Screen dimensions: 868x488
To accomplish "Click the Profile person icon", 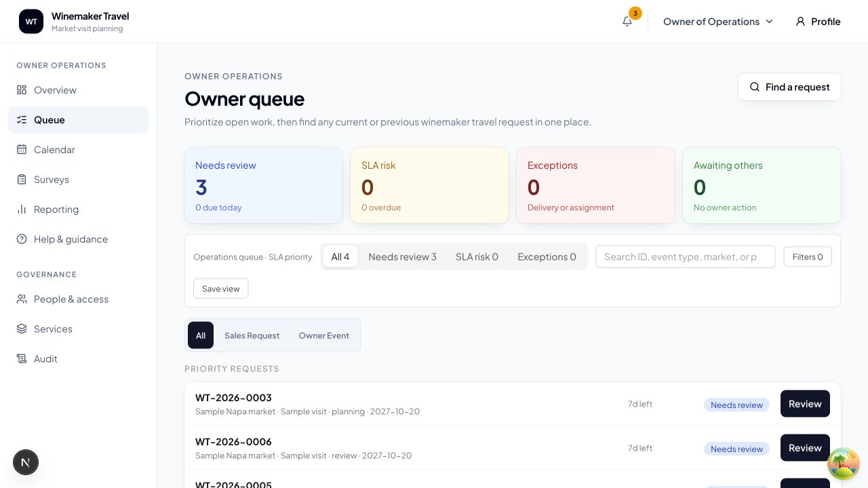I will coord(801,22).
